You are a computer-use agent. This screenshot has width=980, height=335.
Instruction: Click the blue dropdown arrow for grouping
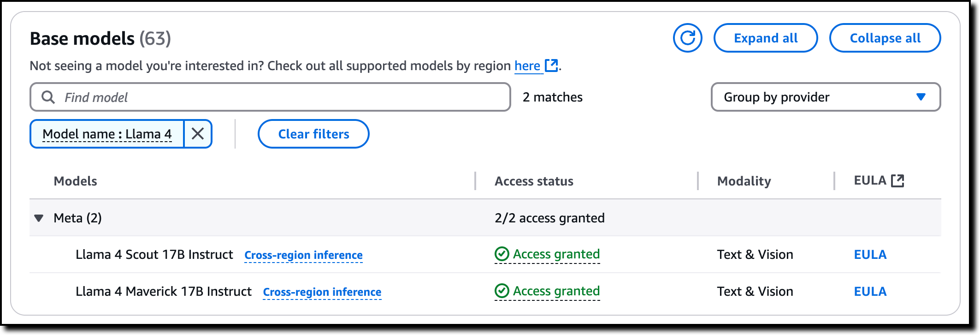click(921, 97)
